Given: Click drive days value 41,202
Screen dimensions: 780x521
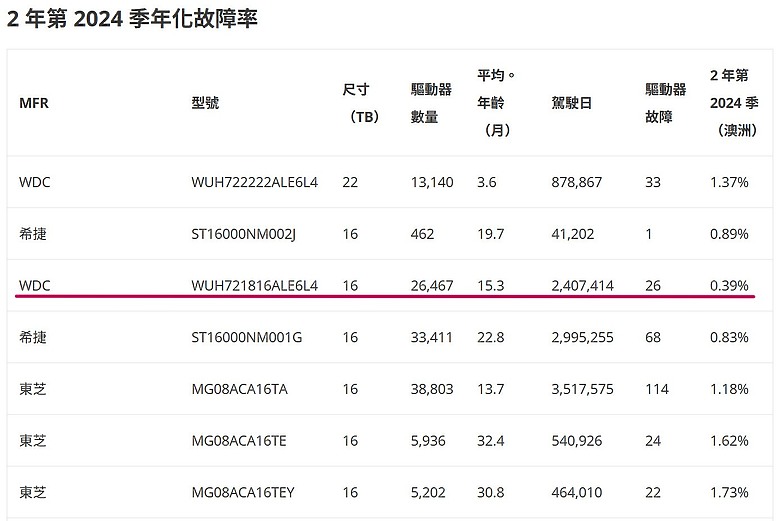Looking at the screenshot, I should tap(573, 234).
